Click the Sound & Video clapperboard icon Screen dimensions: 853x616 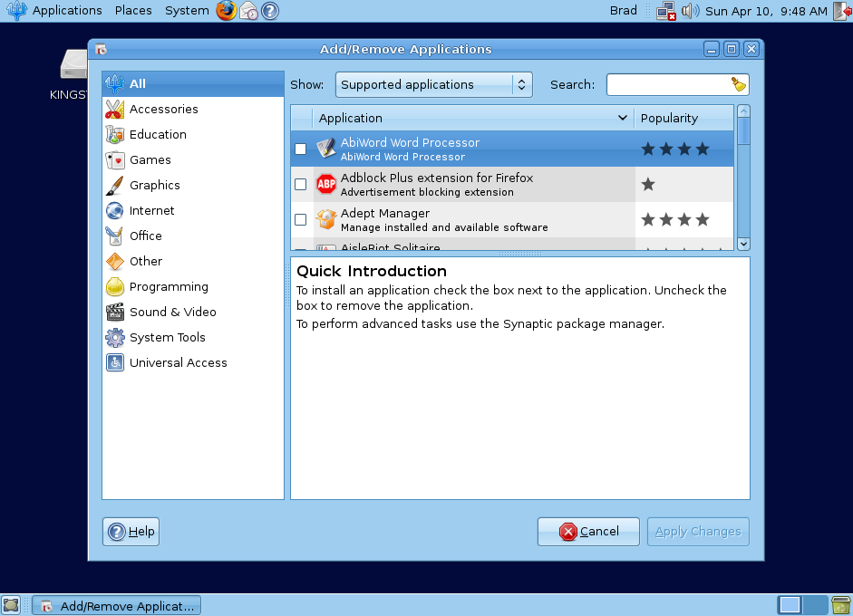click(115, 313)
